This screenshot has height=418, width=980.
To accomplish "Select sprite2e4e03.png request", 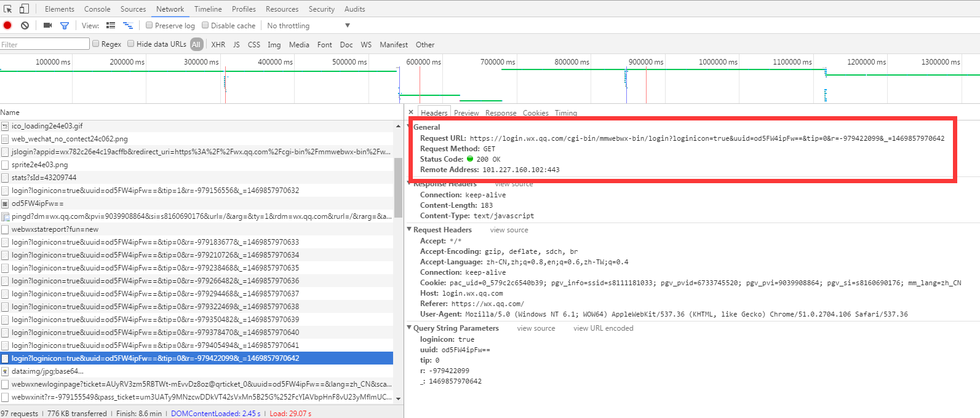I will tap(196, 165).
